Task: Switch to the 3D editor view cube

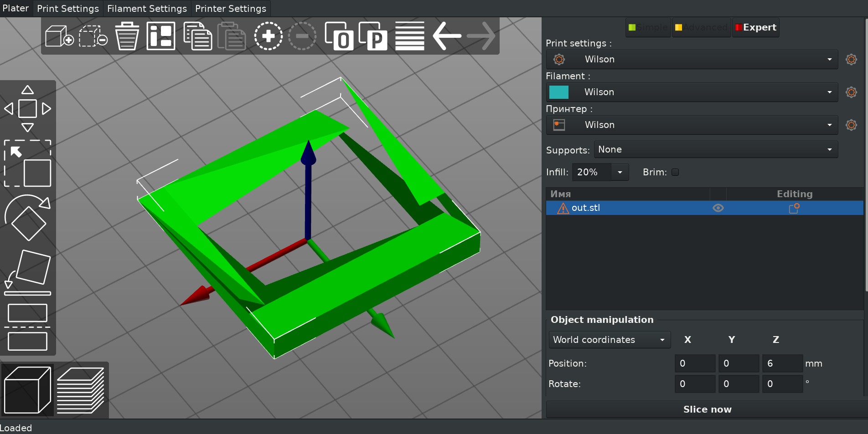Action: click(x=27, y=390)
